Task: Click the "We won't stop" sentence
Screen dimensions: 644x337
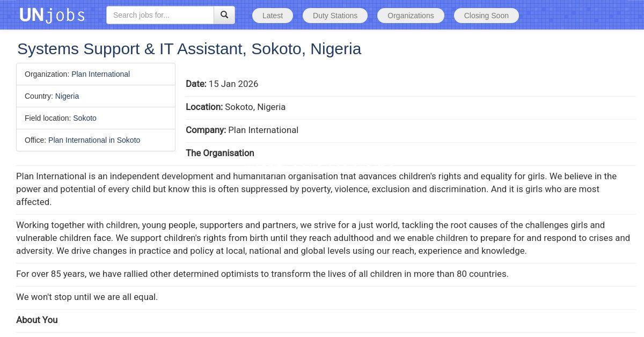Action: 87,297
